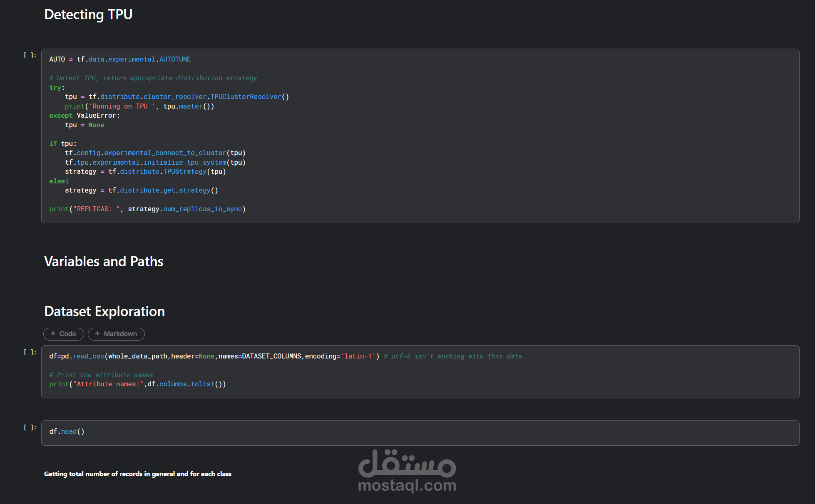
Task: Click the mostaql.com watermark text
Action: click(407, 485)
